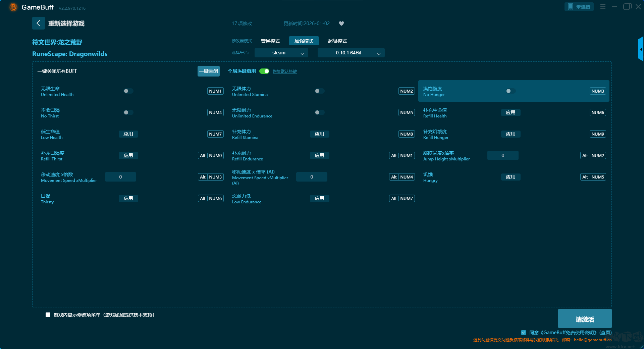Image resolution: width=644 pixels, height=349 pixels.
Task: Click the 17项修改 count text
Action: (242, 23)
